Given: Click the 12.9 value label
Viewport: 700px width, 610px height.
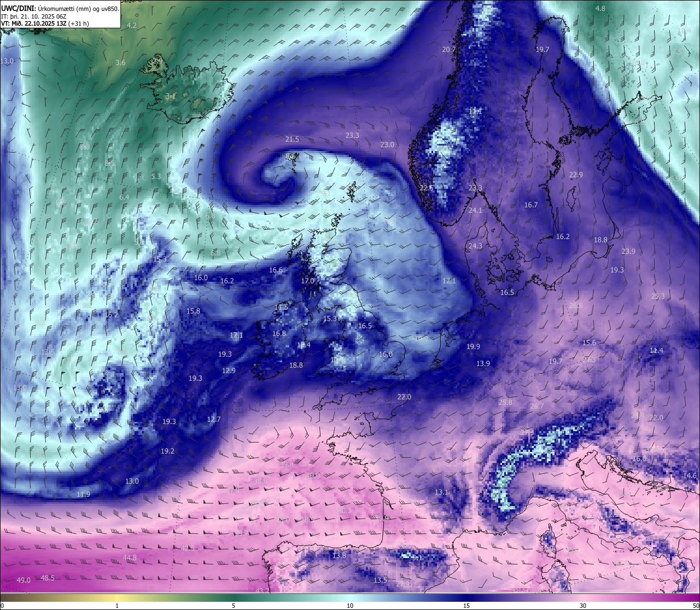Looking at the screenshot, I should click(x=229, y=370).
